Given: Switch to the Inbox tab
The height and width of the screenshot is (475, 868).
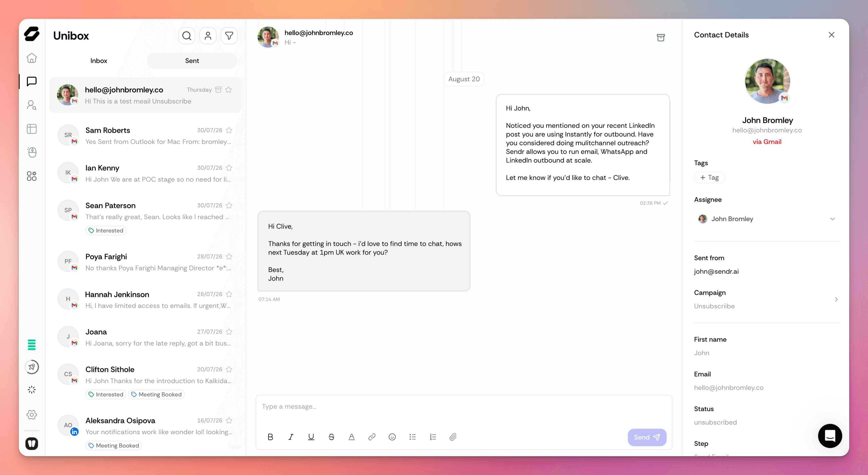Looking at the screenshot, I should (x=99, y=61).
